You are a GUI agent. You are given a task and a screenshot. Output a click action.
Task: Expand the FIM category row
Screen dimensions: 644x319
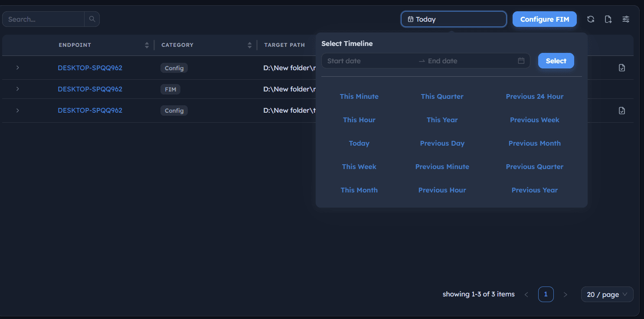point(17,89)
